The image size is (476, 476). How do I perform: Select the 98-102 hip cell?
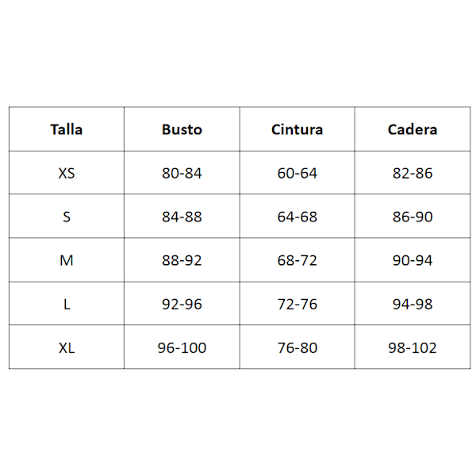coord(413,347)
